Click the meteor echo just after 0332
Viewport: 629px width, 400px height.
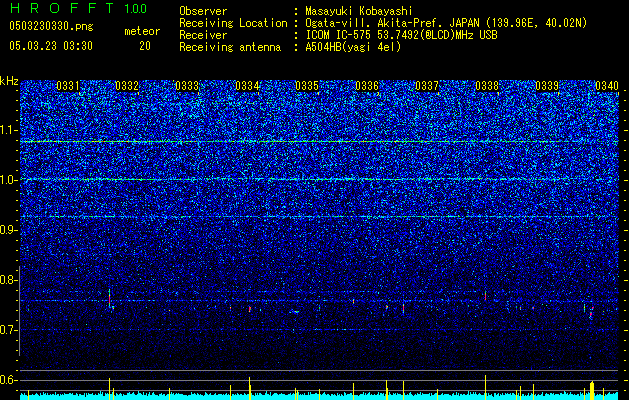point(110,299)
